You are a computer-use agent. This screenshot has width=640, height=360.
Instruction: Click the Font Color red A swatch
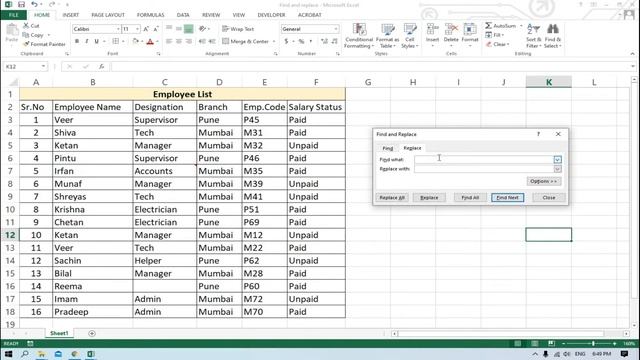(x=150, y=41)
